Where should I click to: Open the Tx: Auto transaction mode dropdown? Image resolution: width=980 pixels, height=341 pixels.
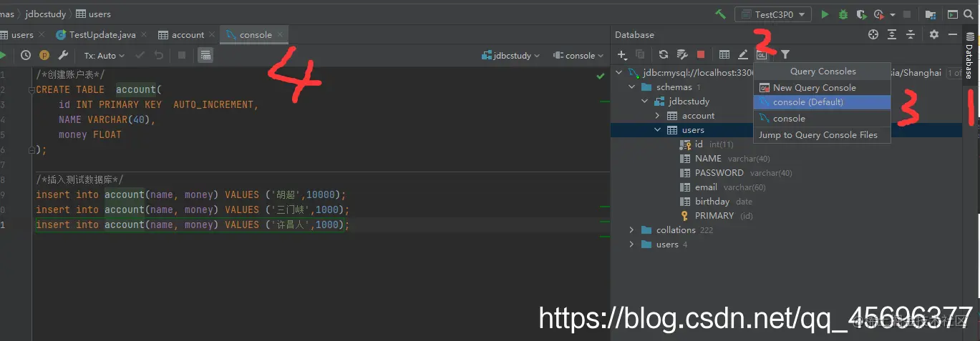point(105,55)
